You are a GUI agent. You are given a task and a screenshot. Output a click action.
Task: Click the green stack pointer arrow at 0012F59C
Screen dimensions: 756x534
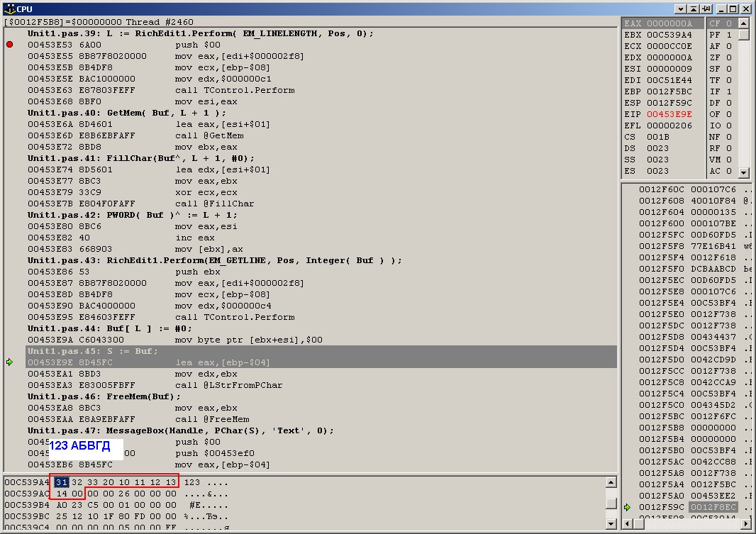click(628, 507)
